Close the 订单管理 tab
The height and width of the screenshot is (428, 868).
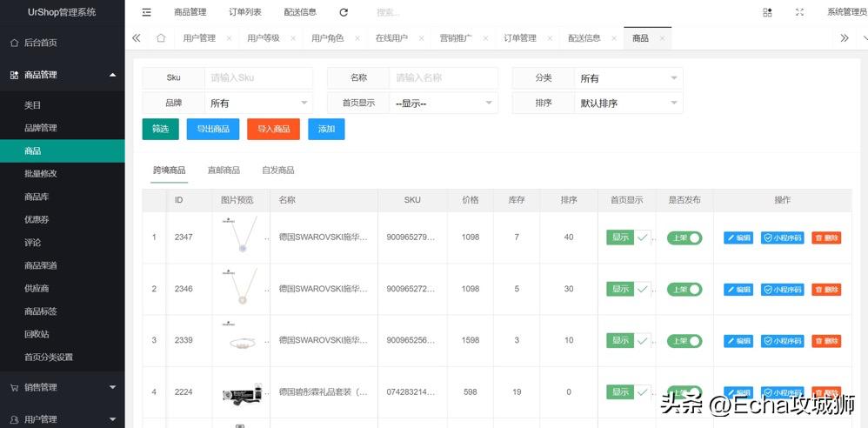pyautogui.click(x=550, y=39)
